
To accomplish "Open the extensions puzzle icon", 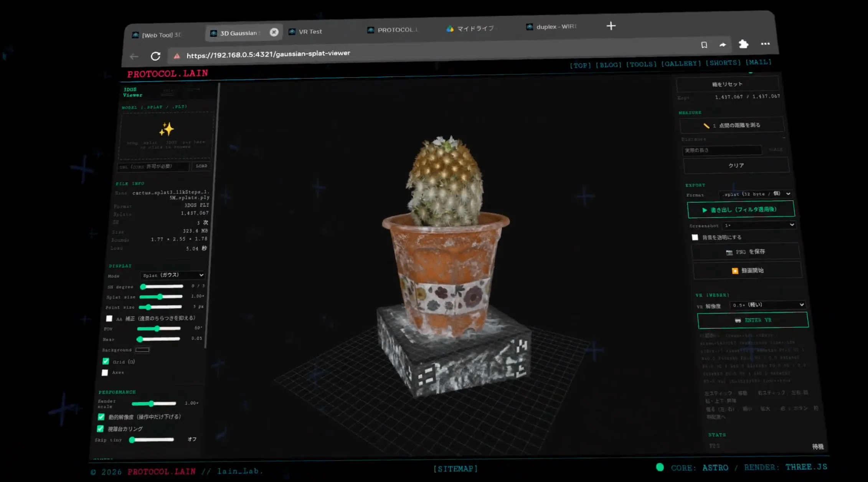I will (743, 44).
